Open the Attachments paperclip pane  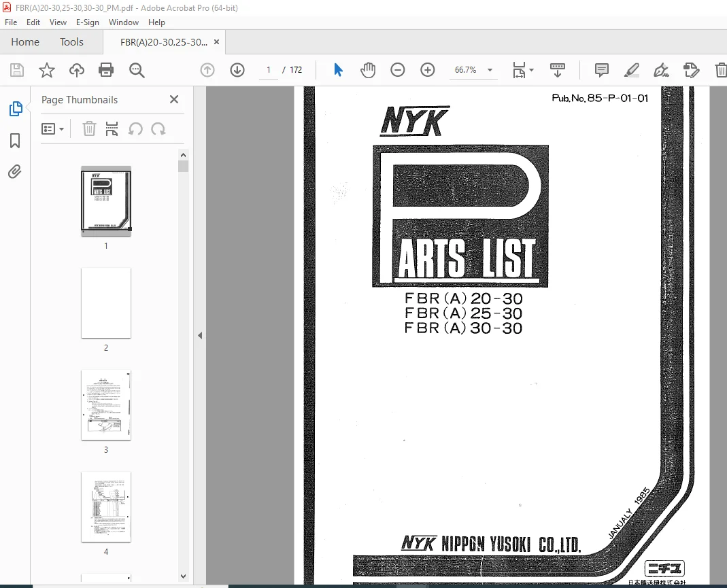tap(15, 172)
